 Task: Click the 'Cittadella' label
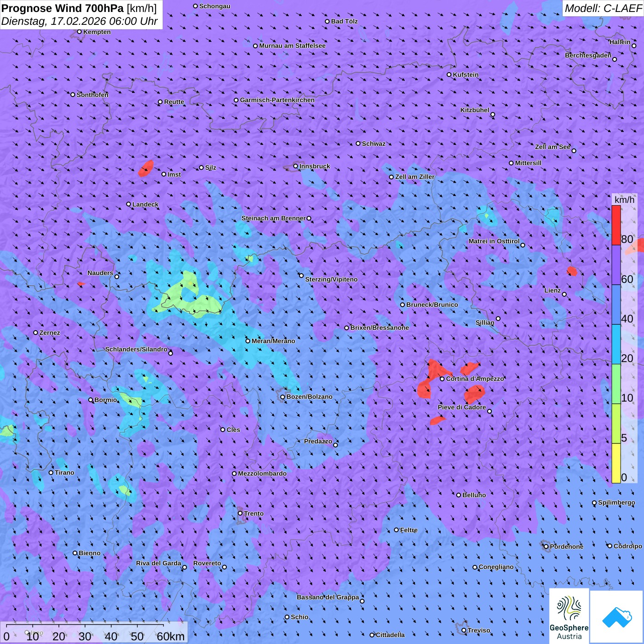(390, 635)
